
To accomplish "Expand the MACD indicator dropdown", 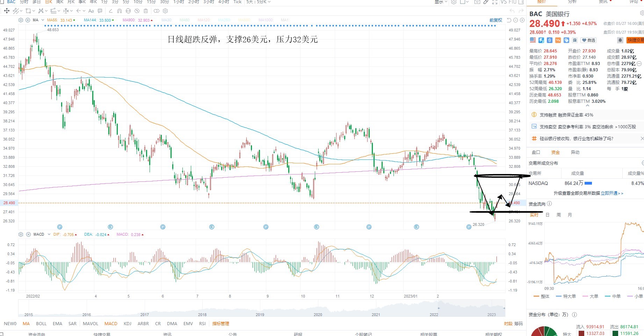I will [x=49, y=234].
